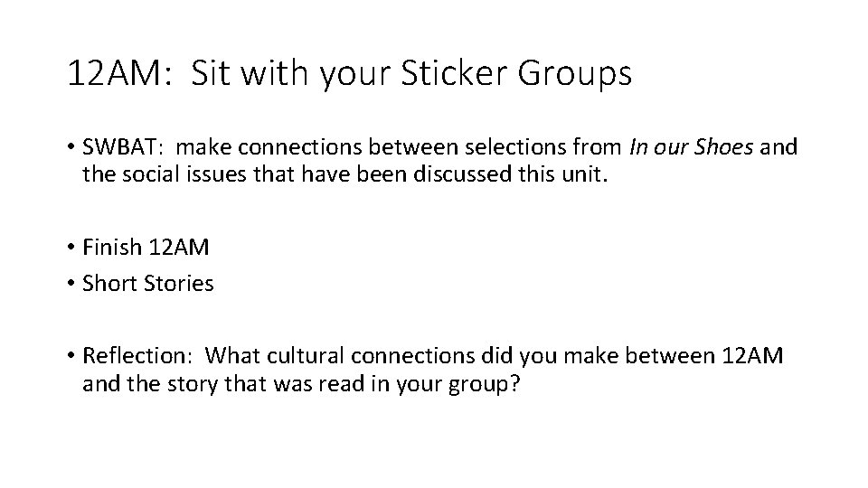Click the word 'and' after 'In our Shoes'

coord(778,146)
